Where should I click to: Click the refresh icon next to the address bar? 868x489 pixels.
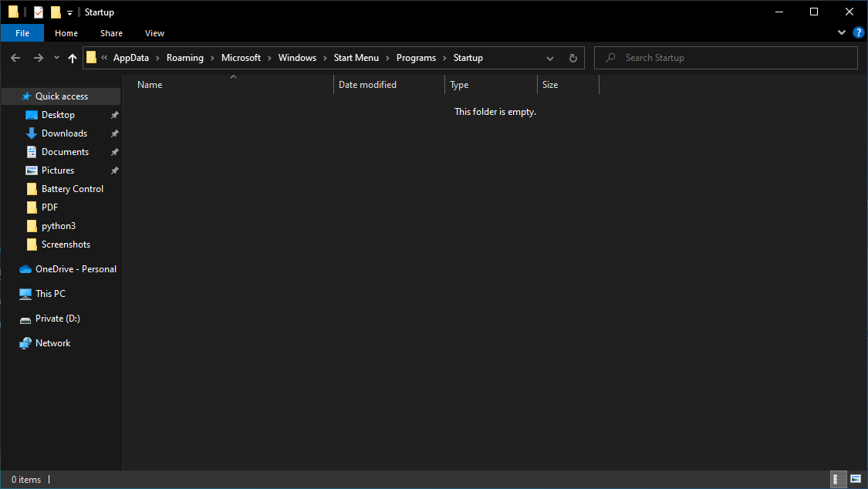(x=572, y=57)
